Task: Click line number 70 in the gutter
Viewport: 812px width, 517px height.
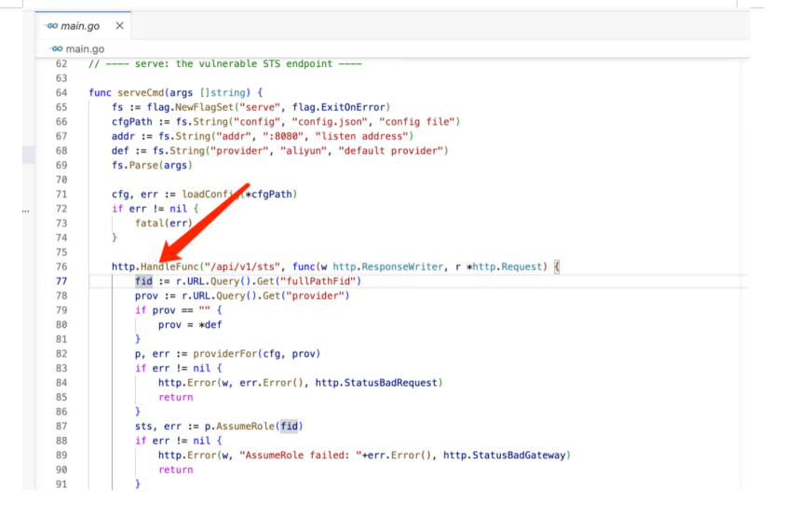Action: click(x=61, y=180)
